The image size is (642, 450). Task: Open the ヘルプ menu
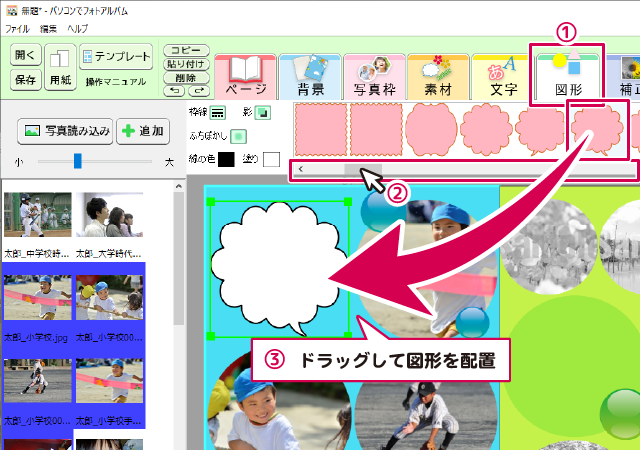point(77,29)
